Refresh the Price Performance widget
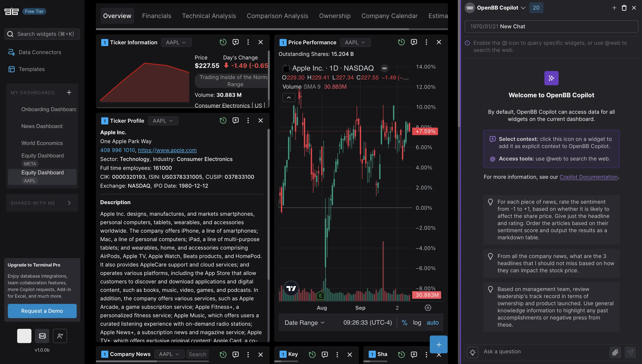642x364 pixels. (x=401, y=42)
